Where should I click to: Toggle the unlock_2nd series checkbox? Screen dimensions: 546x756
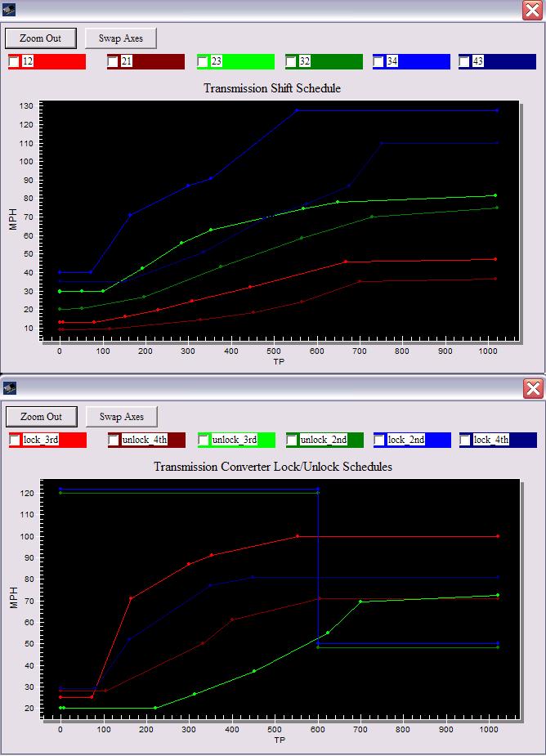(292, 441)
